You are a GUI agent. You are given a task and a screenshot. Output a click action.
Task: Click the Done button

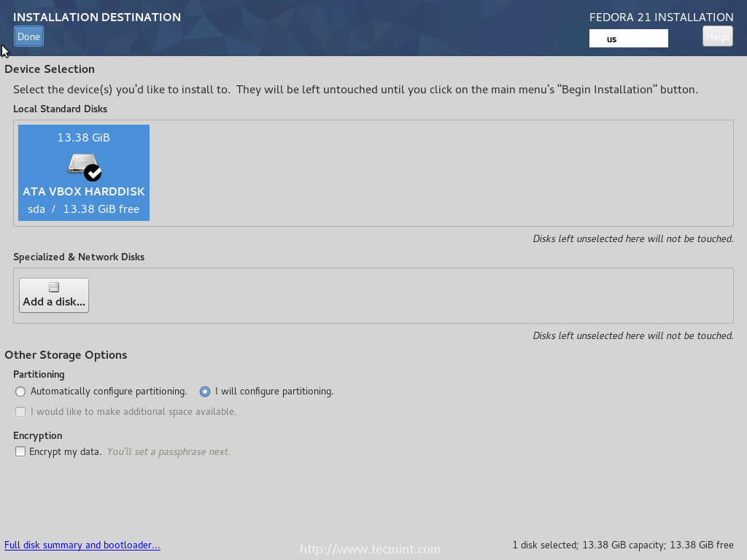[x=28, y=36]
